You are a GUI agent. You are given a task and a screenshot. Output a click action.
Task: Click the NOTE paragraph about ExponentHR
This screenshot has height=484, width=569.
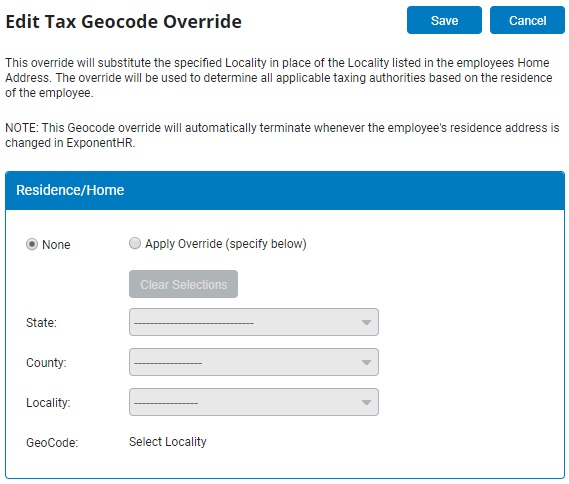(282, 135)
